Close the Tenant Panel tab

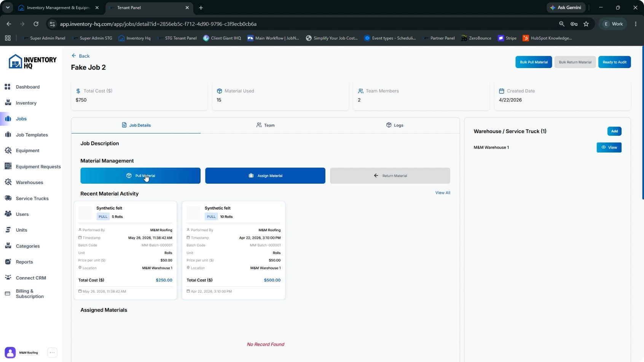pos(187,8)
